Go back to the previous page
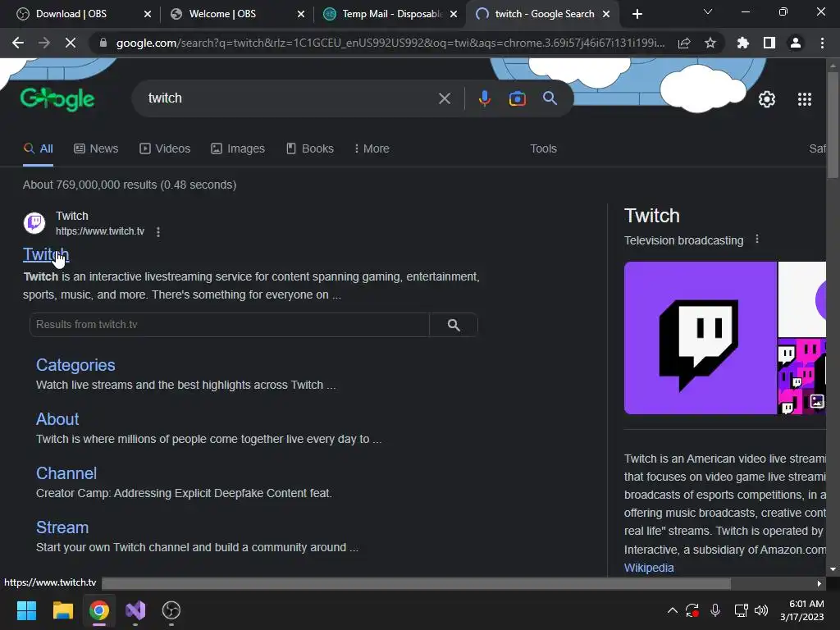The width and height of the screenshot is (840, 630). coord(18,43)
